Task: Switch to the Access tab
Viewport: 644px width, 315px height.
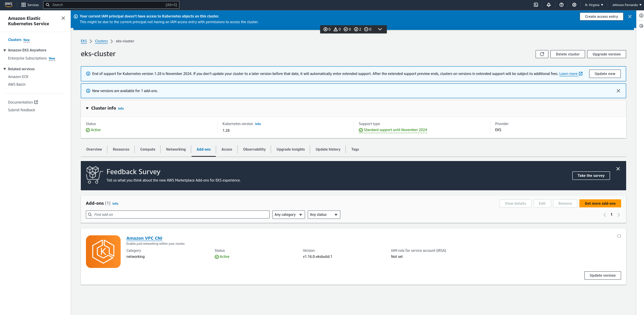Action: [x=227, y=149]
